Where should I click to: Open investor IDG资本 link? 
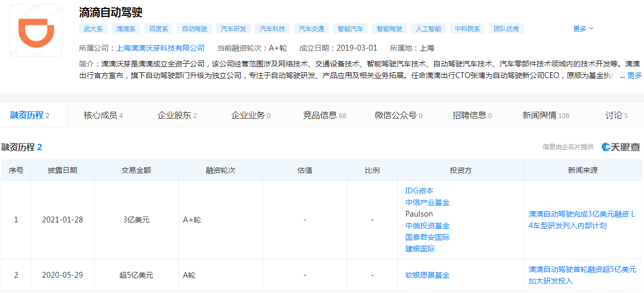[x=419, y=191]
